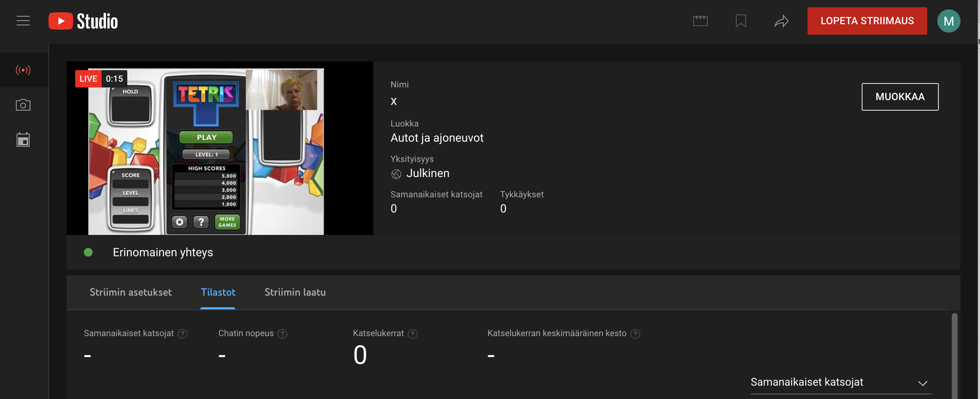Click the share arrow icon
The height and width of the screenshot is (399, 980).
coord(781,21)
